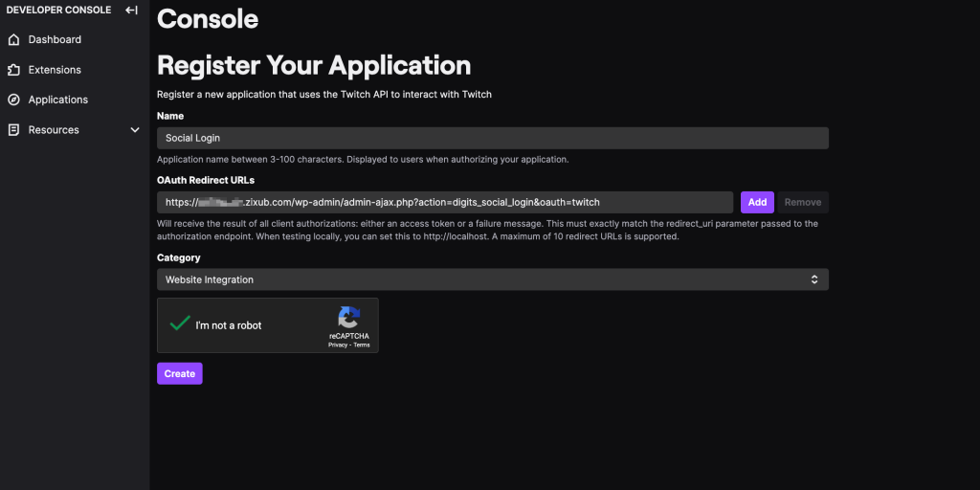The image size is (980, 490).
Task: Open the reCAPTCHA Terms link
Action: tap(362, 345)
